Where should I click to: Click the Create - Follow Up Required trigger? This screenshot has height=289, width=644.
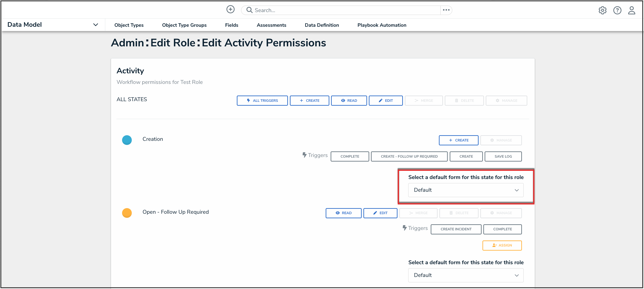click(409, 156)
